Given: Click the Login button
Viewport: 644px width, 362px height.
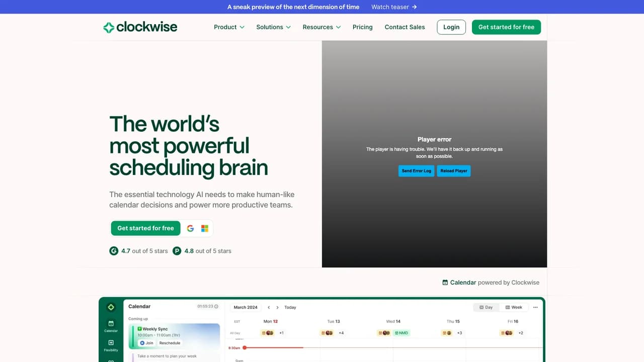Looking at the screenshot, I should click(451, 27).
